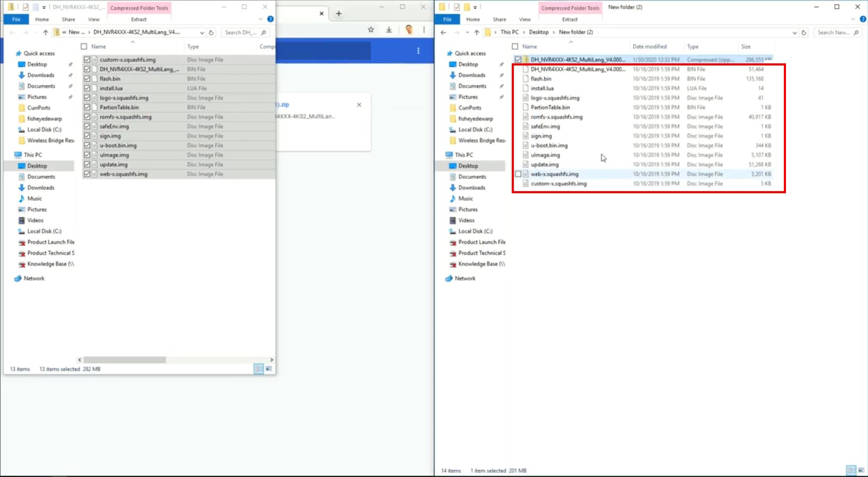Uncheck custom-x.squashfs.img in the left window

(x=87, y=60)
